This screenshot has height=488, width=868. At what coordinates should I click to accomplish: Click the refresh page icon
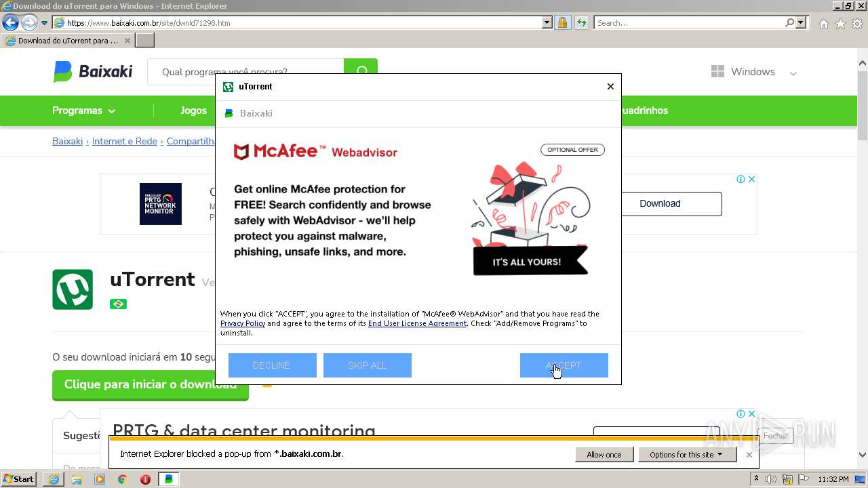pyautogui.click(x=581, y=23)
